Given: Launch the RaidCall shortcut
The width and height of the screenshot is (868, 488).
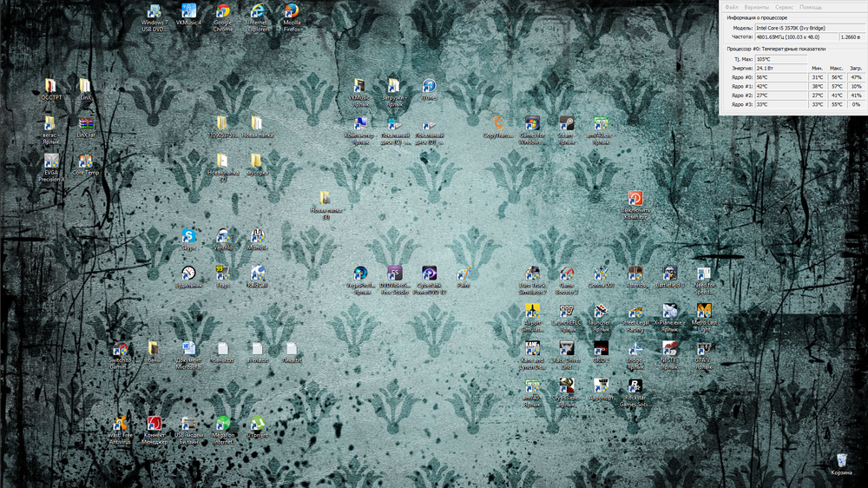Looking at the screenshot, I should 258,277.
